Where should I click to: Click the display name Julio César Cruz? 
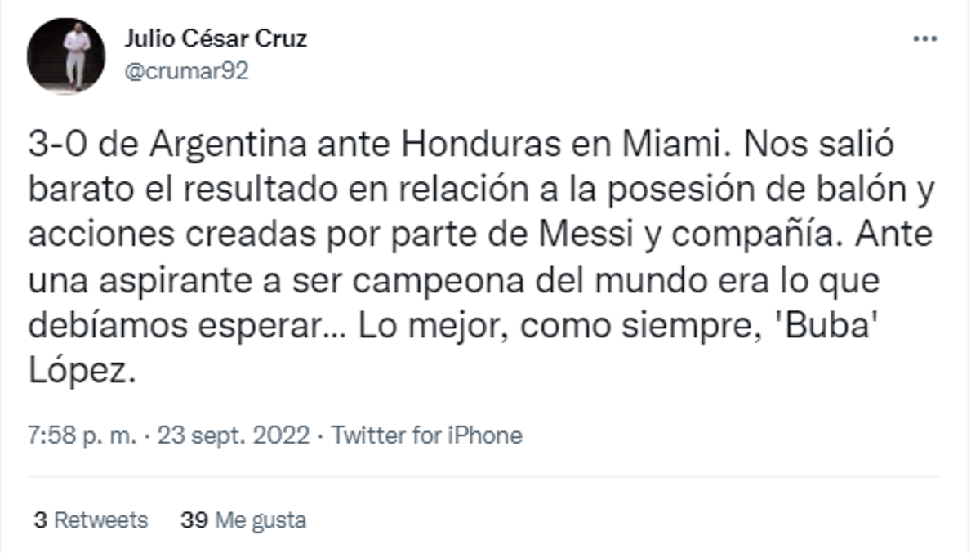[x=216, y=37]
